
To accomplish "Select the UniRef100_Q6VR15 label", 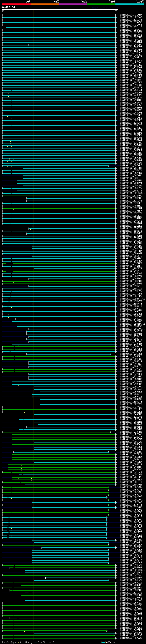I will click(131, 58).
